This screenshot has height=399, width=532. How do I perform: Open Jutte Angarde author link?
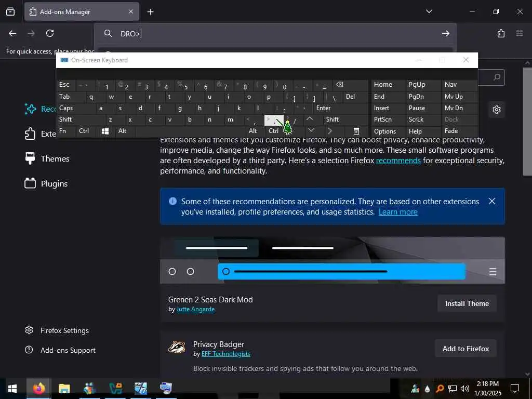pos(195,309)
